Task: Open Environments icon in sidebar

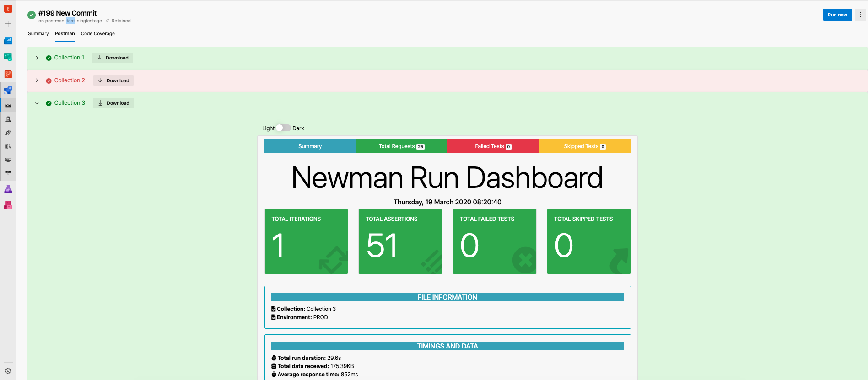Action: pos(8,119)
